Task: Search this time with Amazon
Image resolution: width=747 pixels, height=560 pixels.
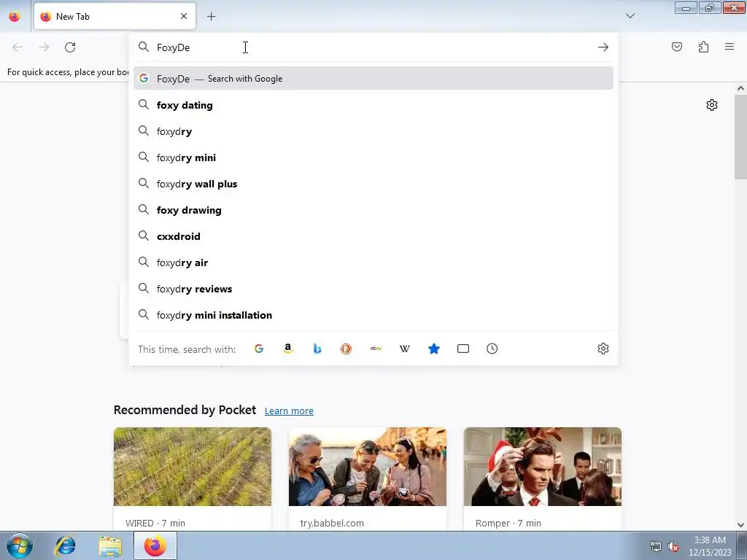Action: click(287, 349)
